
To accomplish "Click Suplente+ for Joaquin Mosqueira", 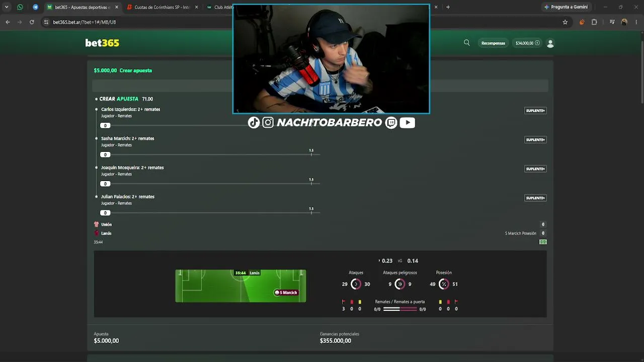I will coord(535,169).
